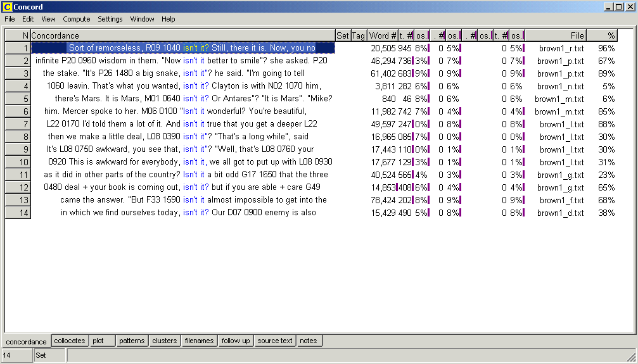
Task: Select row number 12
Action: click(18, 187)
